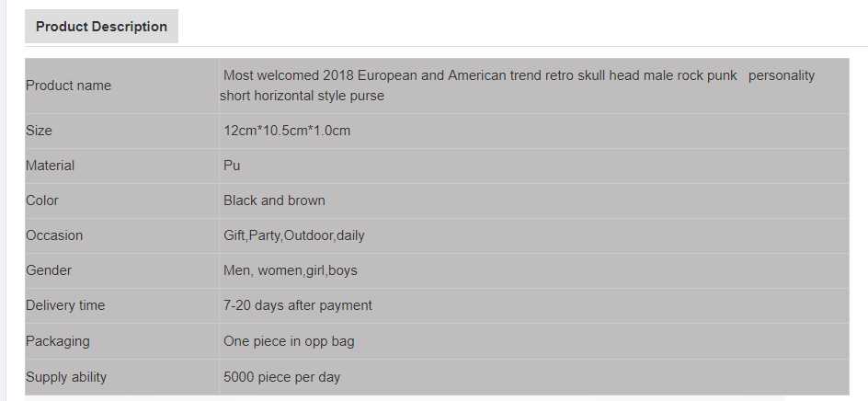This screenshot has height=401, width=868.
Task: Click the '7-20 days after payment' value
Action: point(297,305)
